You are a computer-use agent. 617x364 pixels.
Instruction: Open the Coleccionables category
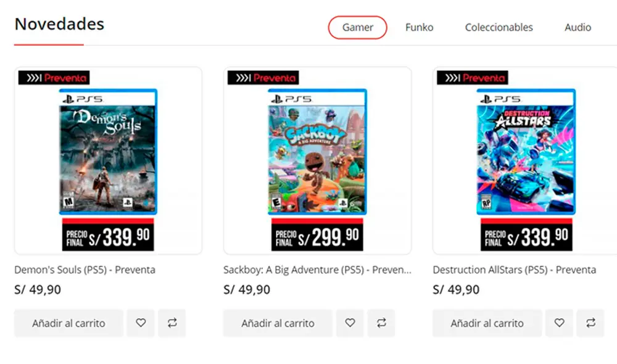(x=499, y=27)
